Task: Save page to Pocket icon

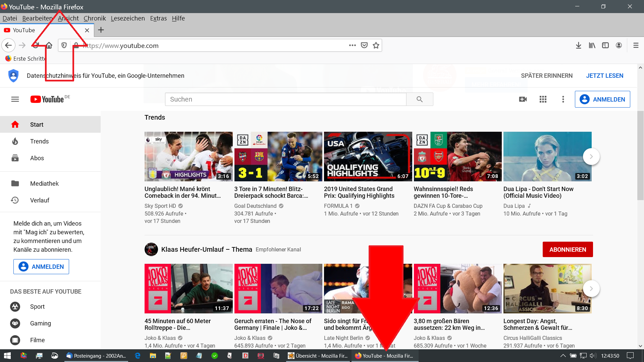Action: click(x=364, y=45)
